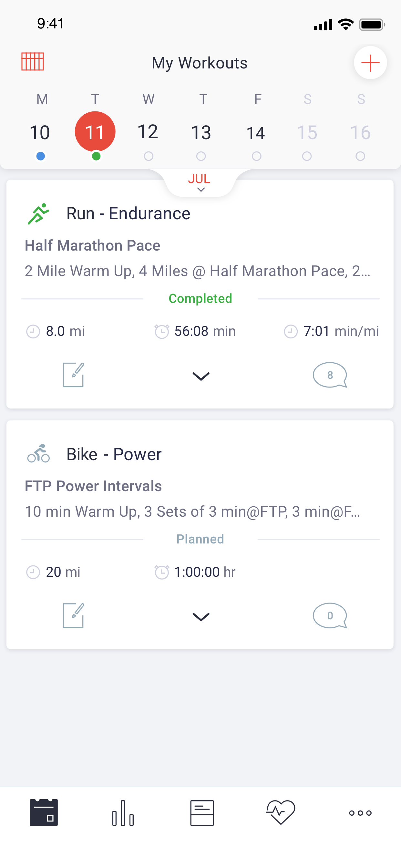Open the bar chart statistics tab
Screen dimensions: 401x868
click(x=123, y=812)
